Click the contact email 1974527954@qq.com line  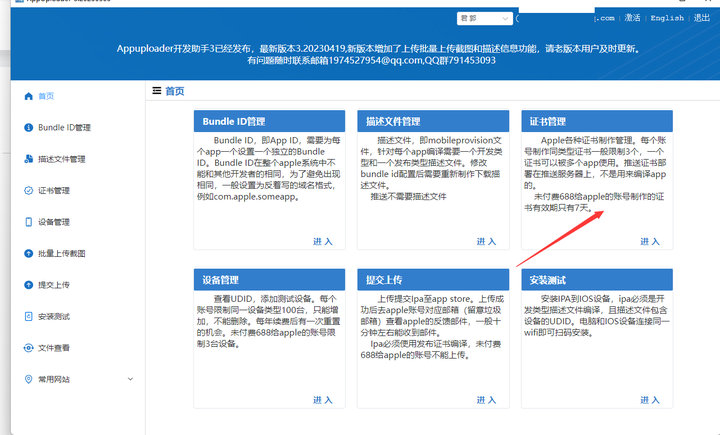click(x=371, y=60)
